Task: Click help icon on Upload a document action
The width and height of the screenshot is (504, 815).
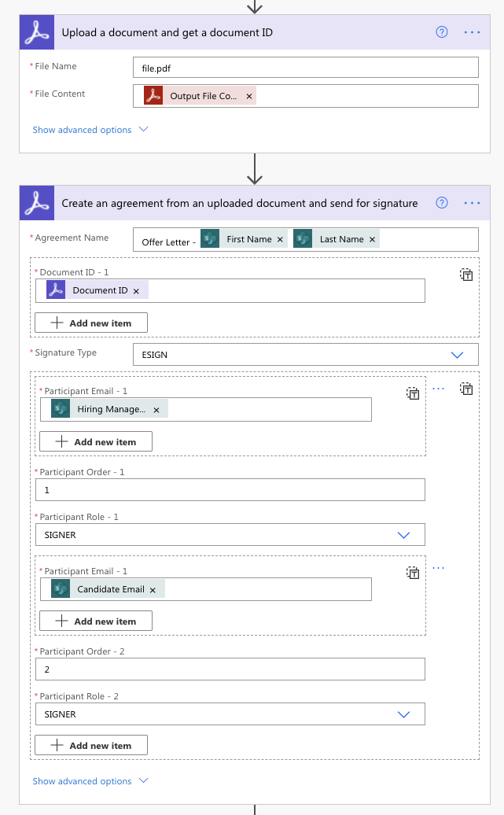Action: [x=442, y=32]
